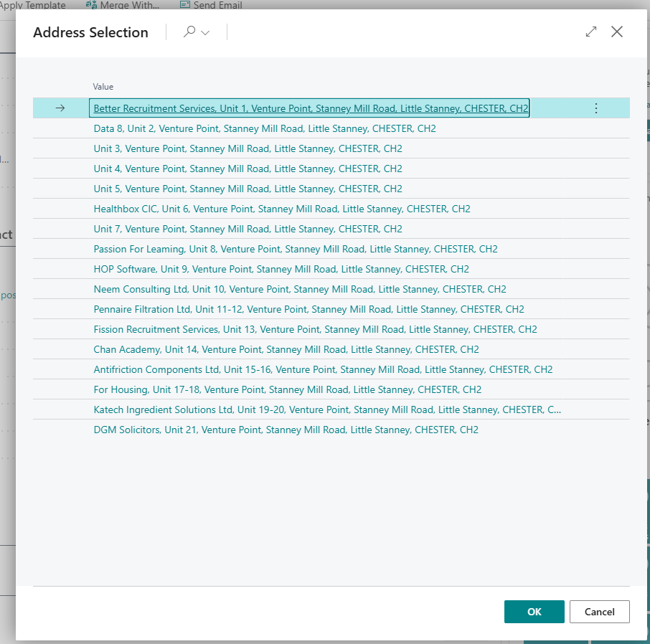Pick the DGM Solicitors Unit 21 address
The height and width of the screenshot is (644, 650).
[x=286, y=430]
